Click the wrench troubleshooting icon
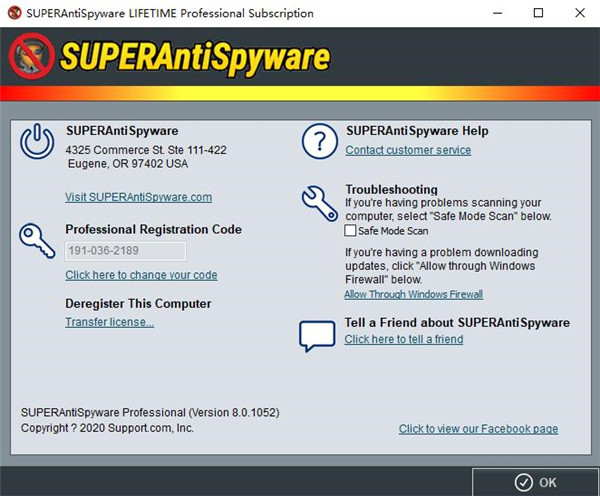This screenshot has height=496, width=600. (x=320, y=203)
